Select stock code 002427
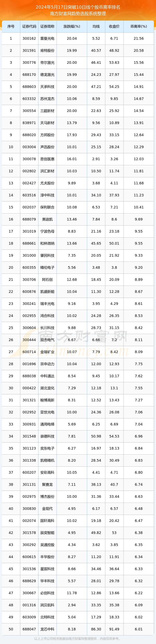The width and height of the screenshot is (156, 644). (29, 183)
